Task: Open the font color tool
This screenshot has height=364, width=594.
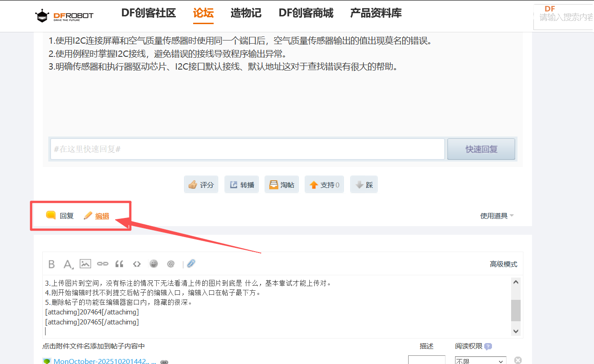Action: [x=68, y=264]
